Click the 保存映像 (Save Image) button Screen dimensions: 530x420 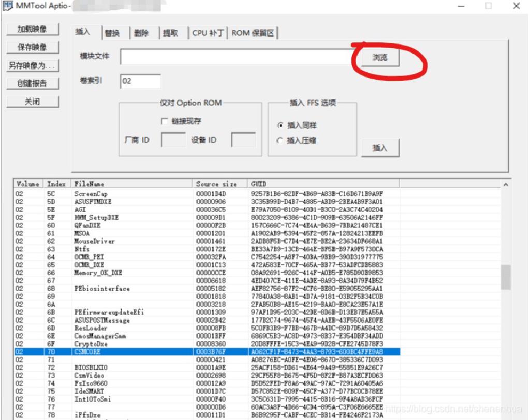coord(33,48)
